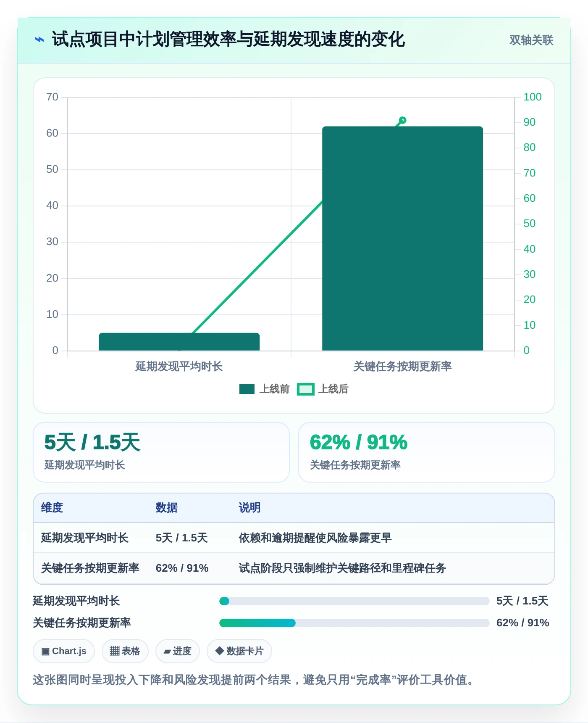Toggle the 上线后 legend item

323,389
